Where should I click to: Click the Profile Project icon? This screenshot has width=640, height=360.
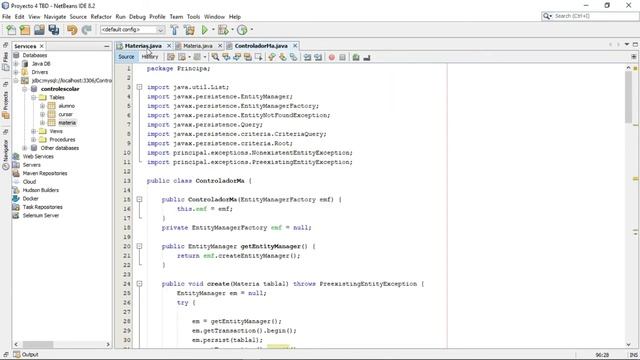242,30
